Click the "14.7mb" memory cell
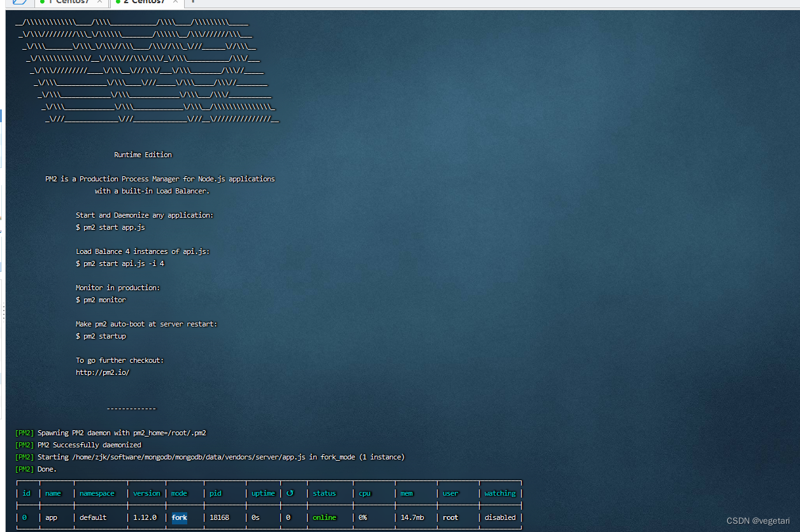800x532 pixels. (412, 517)
